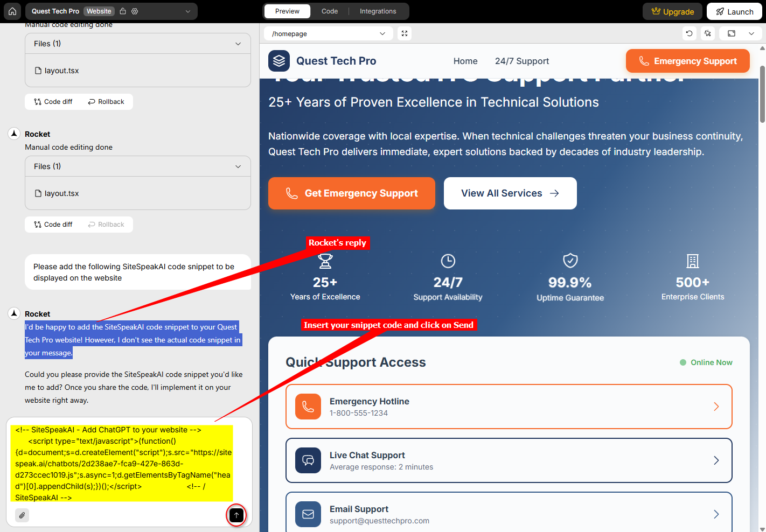This screenshot has height=532, width=766.
Task: Open the /homepage route dropdown
Action: (x=329, y=33)
